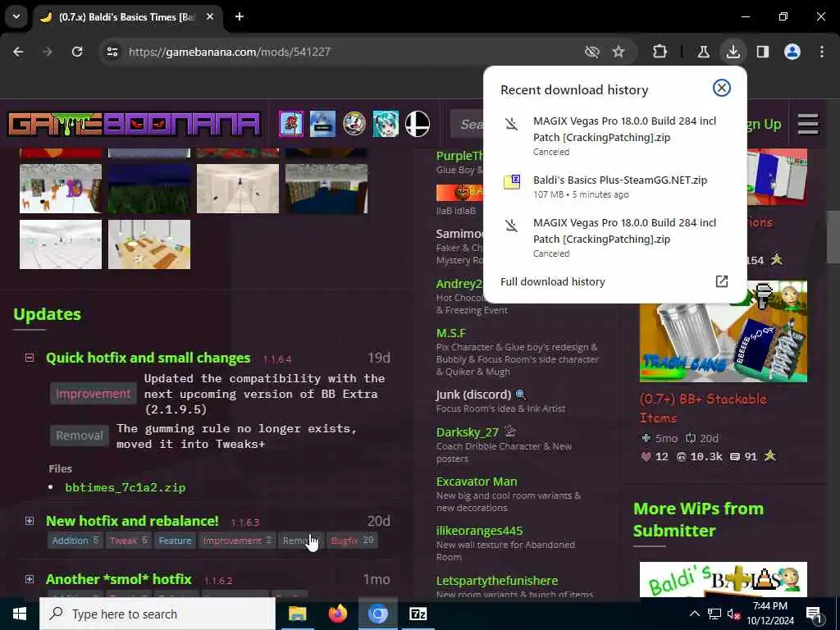The image size is (840, 630).
Task: Click the Feature tag
Action: coord(175,541)
